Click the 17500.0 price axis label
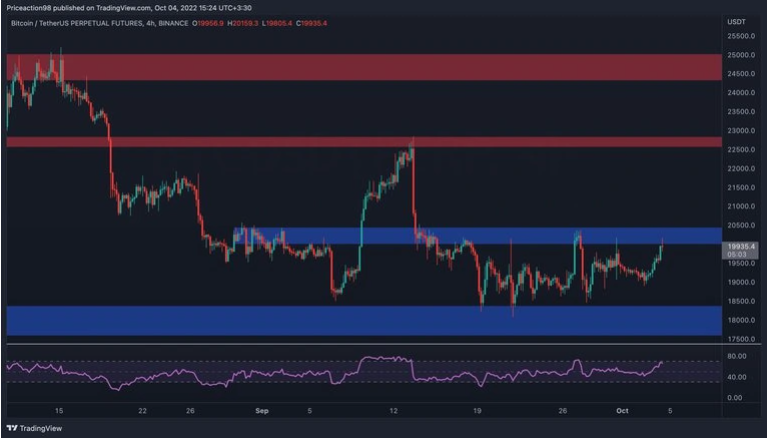 click(x=741, y=339)
